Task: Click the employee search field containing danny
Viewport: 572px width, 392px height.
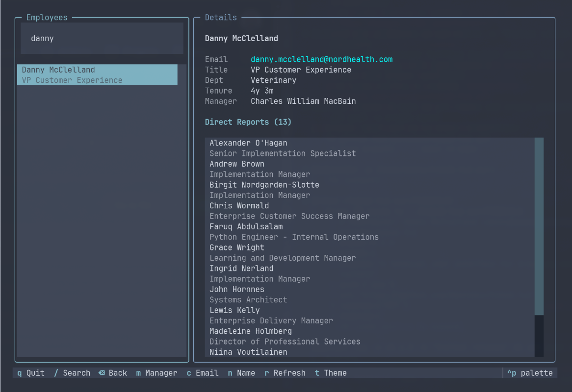Action: tap(102, 38)
